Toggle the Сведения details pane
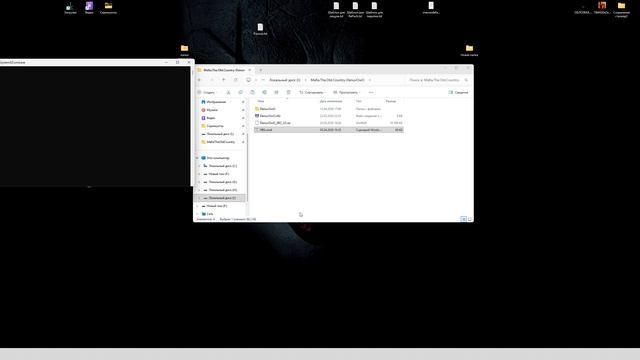The height and width of the screenshot is (360, 640). tap(458, 93)
